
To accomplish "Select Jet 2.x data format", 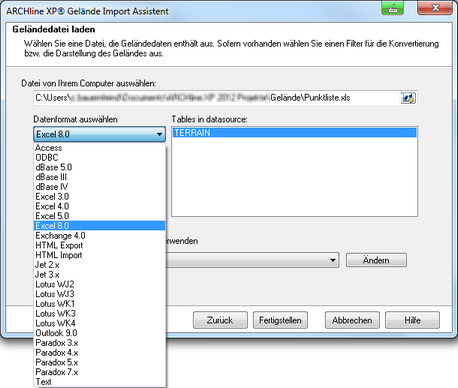I will 100,265.
